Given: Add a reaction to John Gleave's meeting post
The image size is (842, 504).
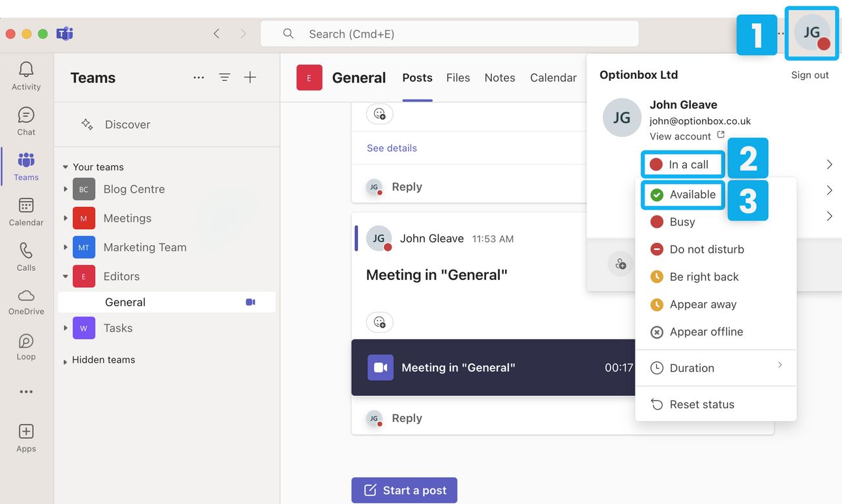Looking at the screenshot, I should (x=379, y=322).
